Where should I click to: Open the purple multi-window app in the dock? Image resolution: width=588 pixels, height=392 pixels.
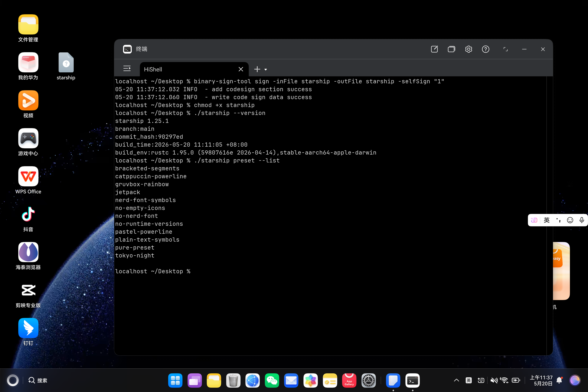(194, 381)
